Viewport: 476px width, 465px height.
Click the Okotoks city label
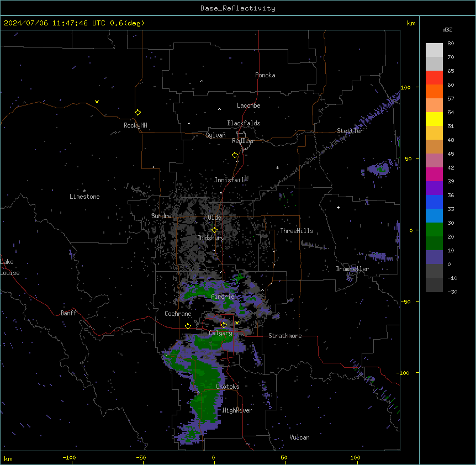[x=228, y=387]
